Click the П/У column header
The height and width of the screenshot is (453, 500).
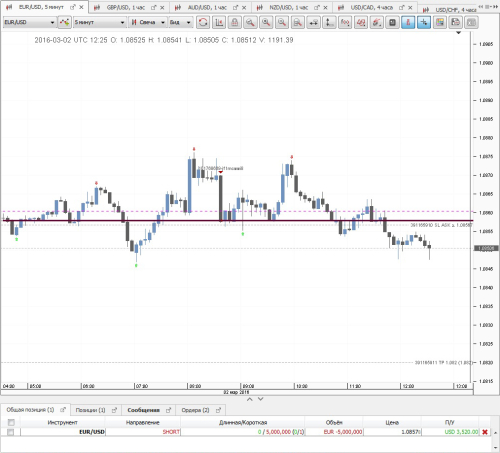(x=449, y=422)
